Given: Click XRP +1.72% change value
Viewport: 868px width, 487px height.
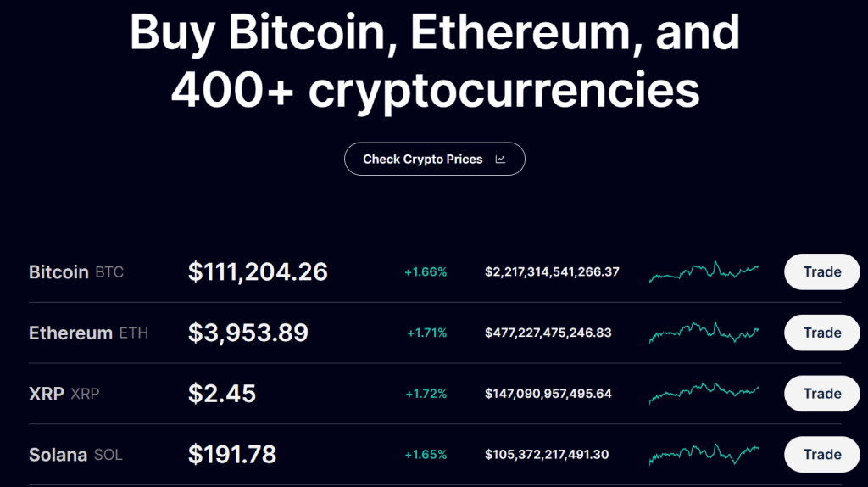Looking at the screenshot, I should (426, 394).
